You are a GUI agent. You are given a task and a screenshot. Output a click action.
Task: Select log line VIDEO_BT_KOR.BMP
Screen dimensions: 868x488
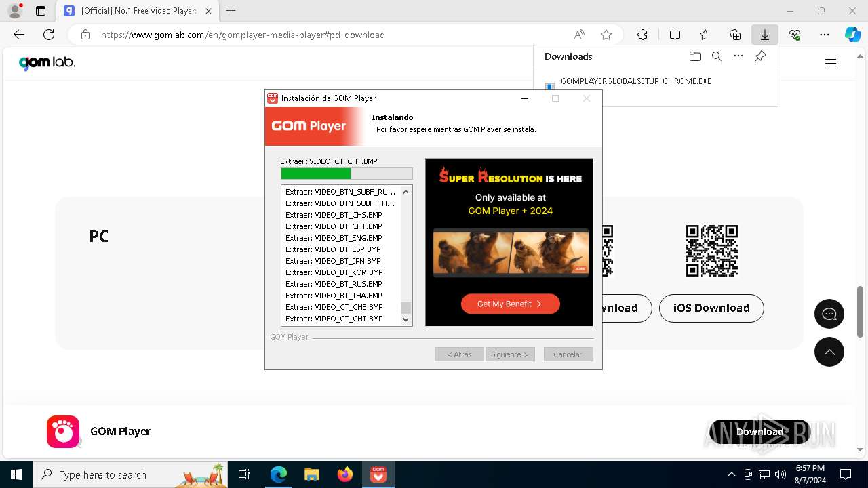(334, 272)
